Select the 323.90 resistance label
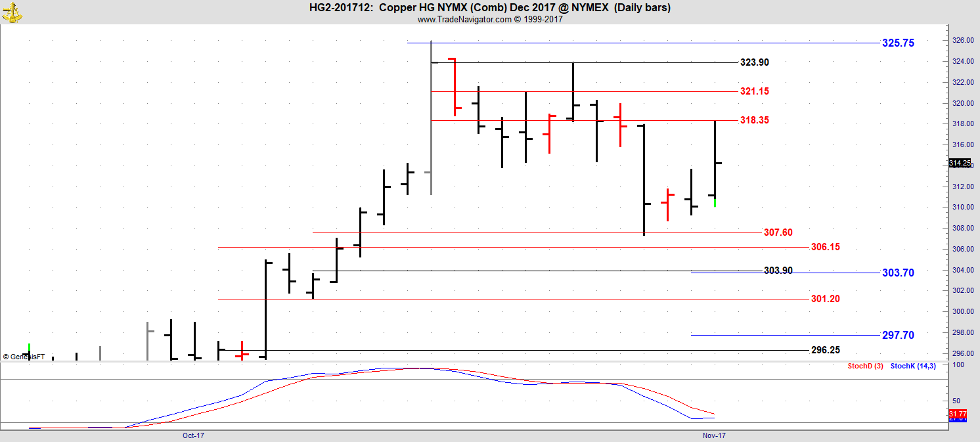Screen dimensions: 980x442 point(754,62)
